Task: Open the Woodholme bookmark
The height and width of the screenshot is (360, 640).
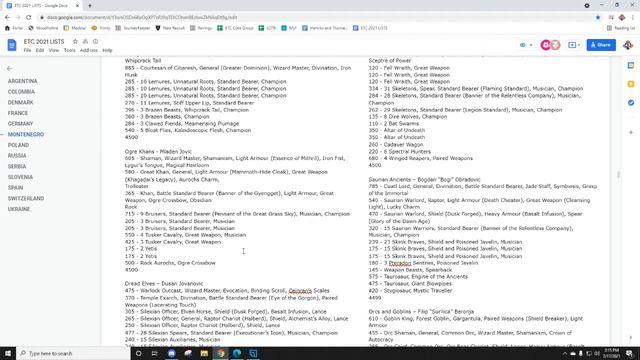Action: coord(43,28)
